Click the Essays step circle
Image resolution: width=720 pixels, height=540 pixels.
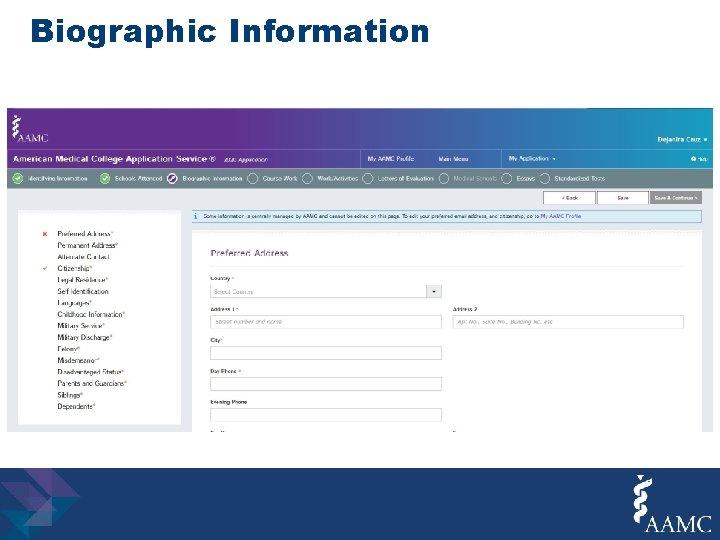506,179
